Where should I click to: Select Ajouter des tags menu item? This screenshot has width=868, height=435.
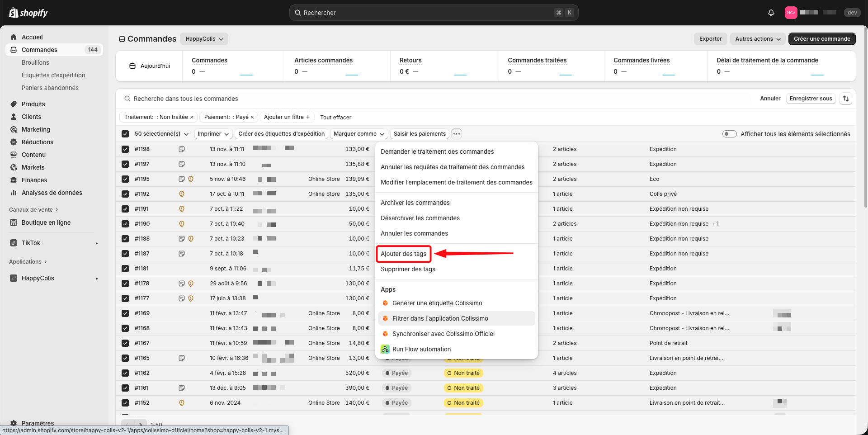click(403, 254)
